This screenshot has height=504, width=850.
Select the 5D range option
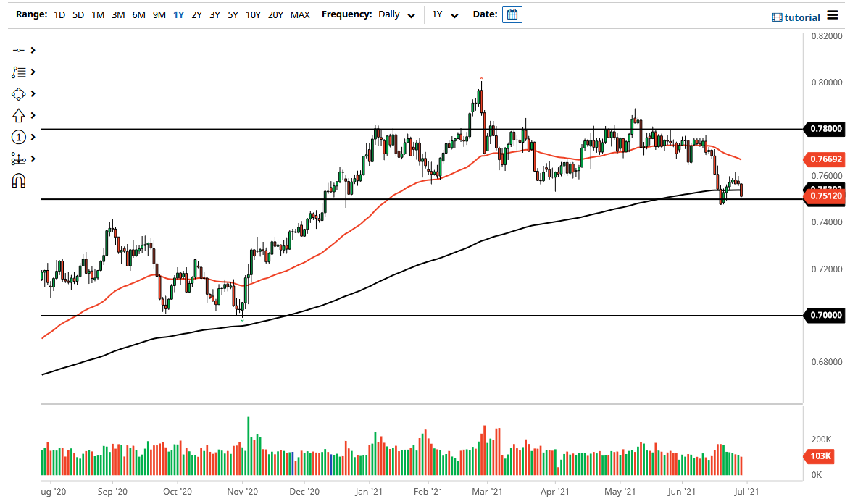tap(78, 14)
